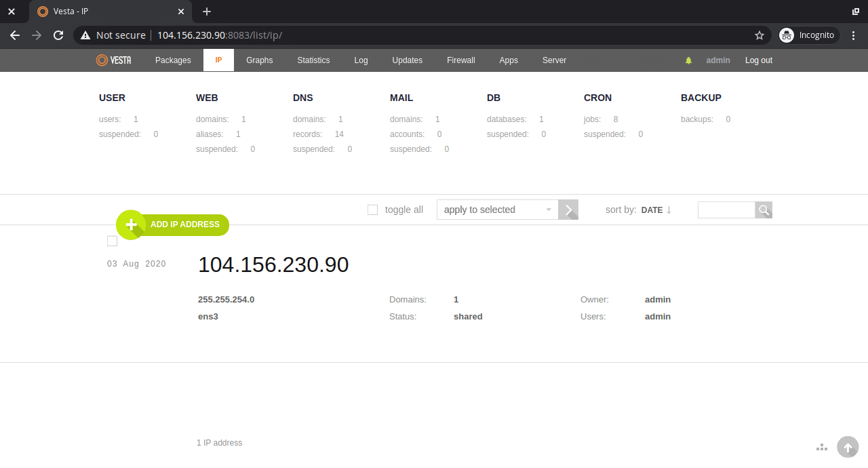Click the small grid icon near bottom right
The height and width of the screenshot is (468, 868).
(821, 447)
